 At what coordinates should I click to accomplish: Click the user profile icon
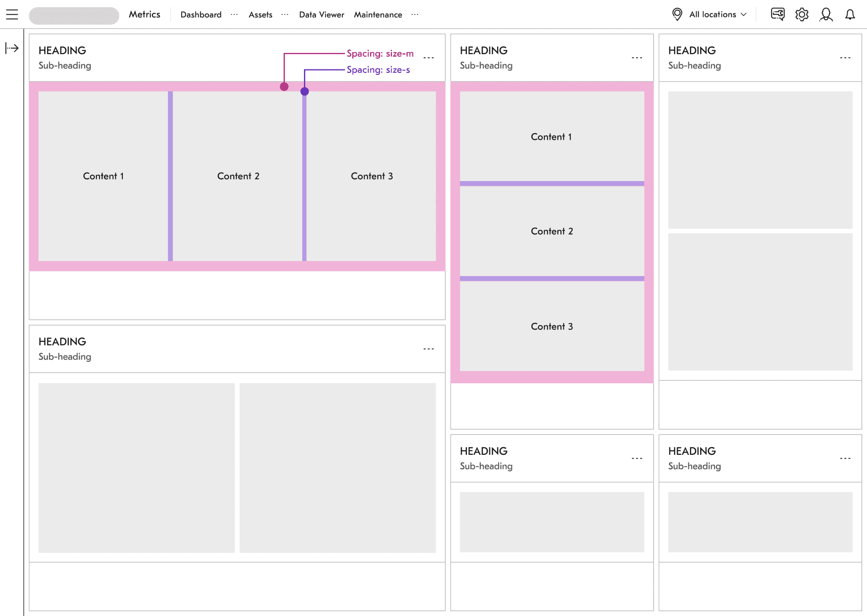pyautogui.click(x=826, y=14)
